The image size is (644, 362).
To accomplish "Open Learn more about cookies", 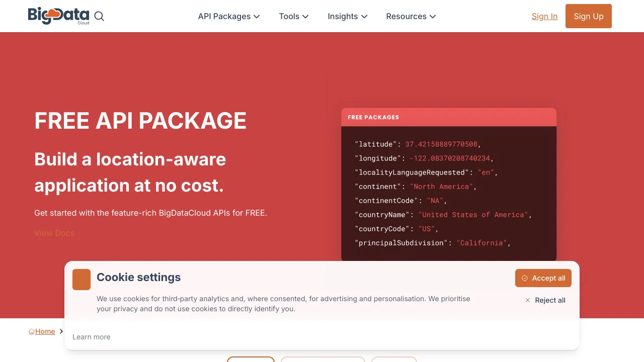I will coord(92,337).
